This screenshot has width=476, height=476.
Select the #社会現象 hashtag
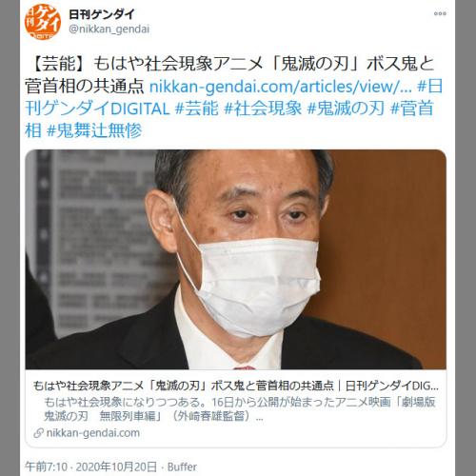point(263,109)
